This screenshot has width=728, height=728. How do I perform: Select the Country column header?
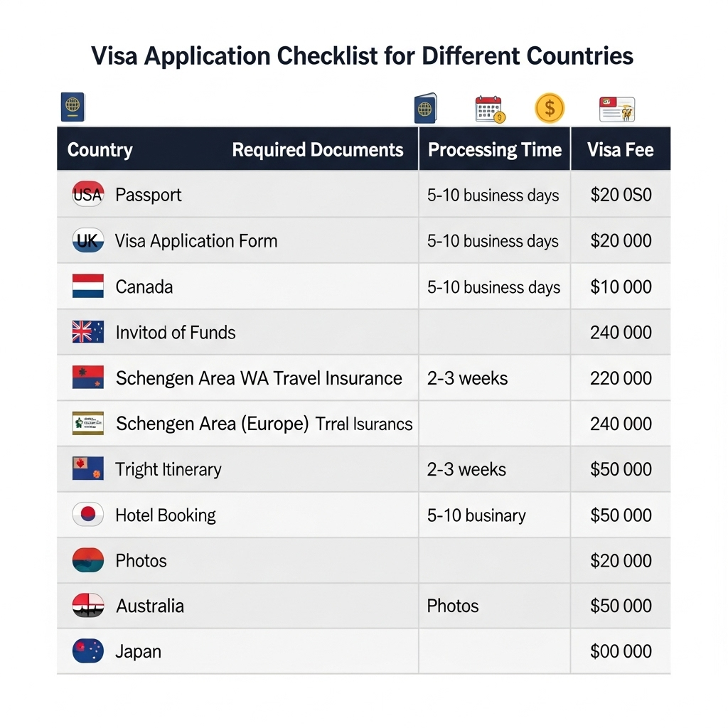100,150
